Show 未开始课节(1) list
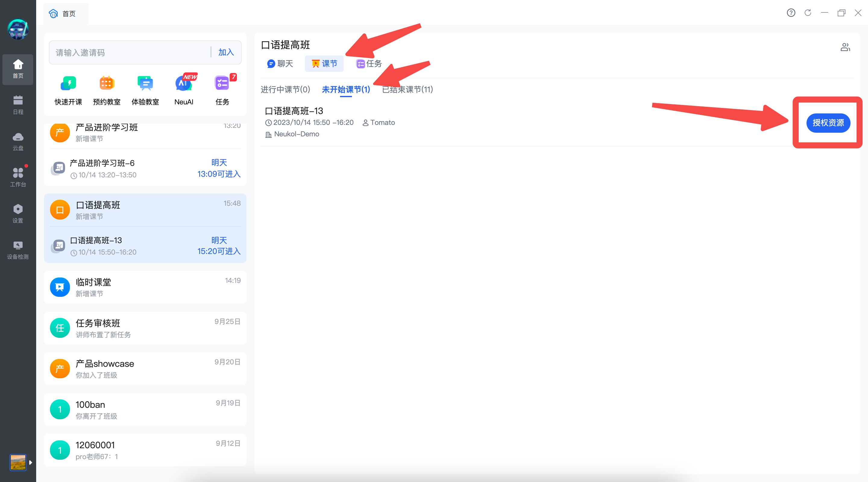 pyautogui.click(x=346, y=89)
